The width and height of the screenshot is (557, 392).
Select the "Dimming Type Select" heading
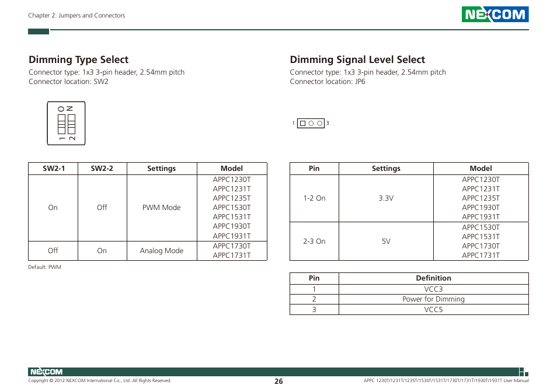pos(78,60)
